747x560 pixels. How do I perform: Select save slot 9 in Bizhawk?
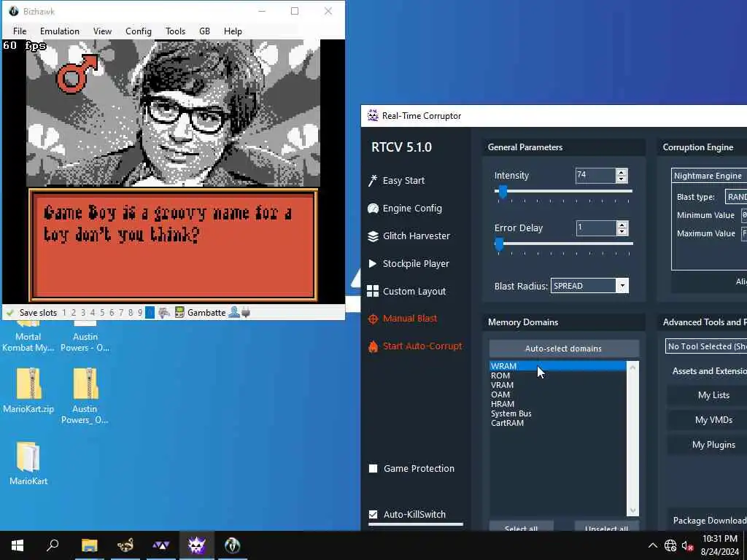[139, 313]
